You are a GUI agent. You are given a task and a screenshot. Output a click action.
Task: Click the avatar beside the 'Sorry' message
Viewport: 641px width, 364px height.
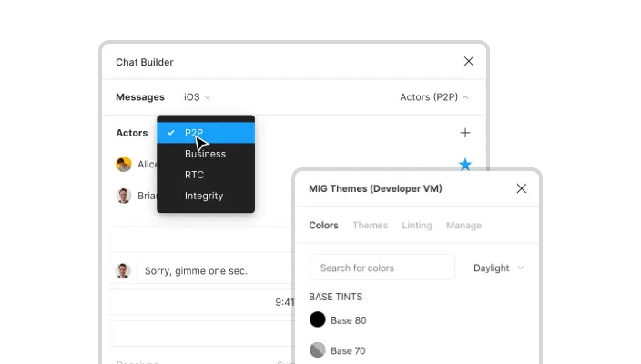click(123, 270)
